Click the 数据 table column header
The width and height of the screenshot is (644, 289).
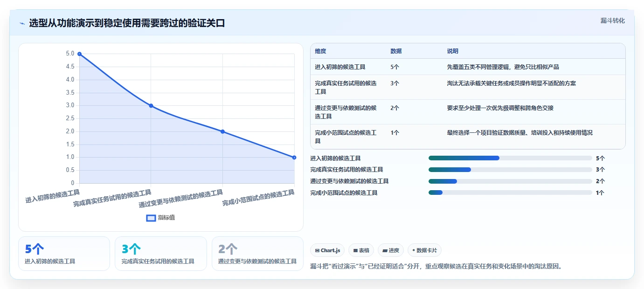coord(396,51)
